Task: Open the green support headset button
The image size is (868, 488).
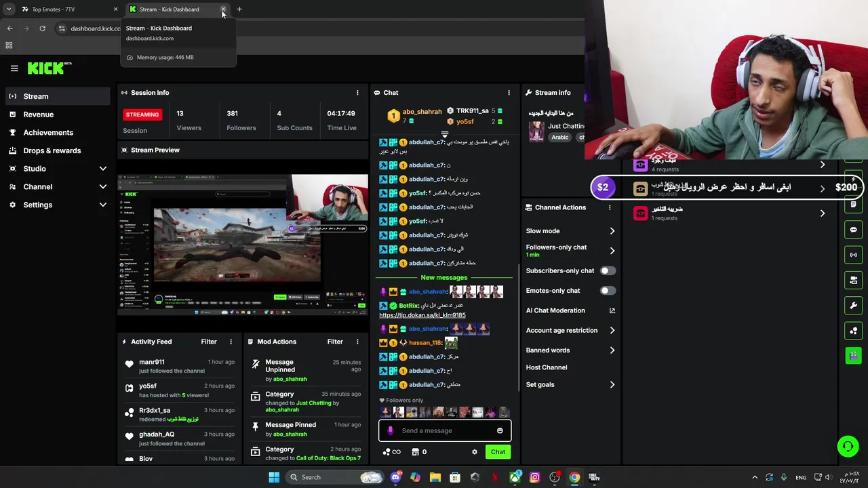Action: [848, 447]
